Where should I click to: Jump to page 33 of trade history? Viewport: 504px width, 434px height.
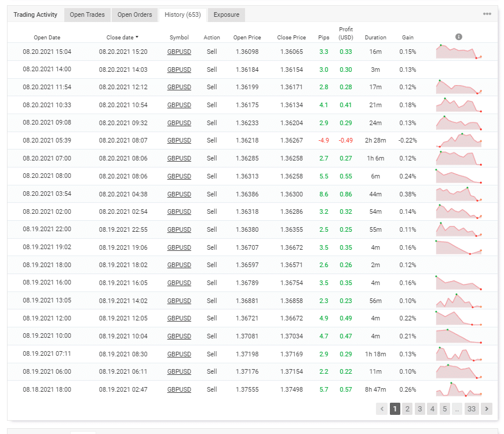[472, 409]
